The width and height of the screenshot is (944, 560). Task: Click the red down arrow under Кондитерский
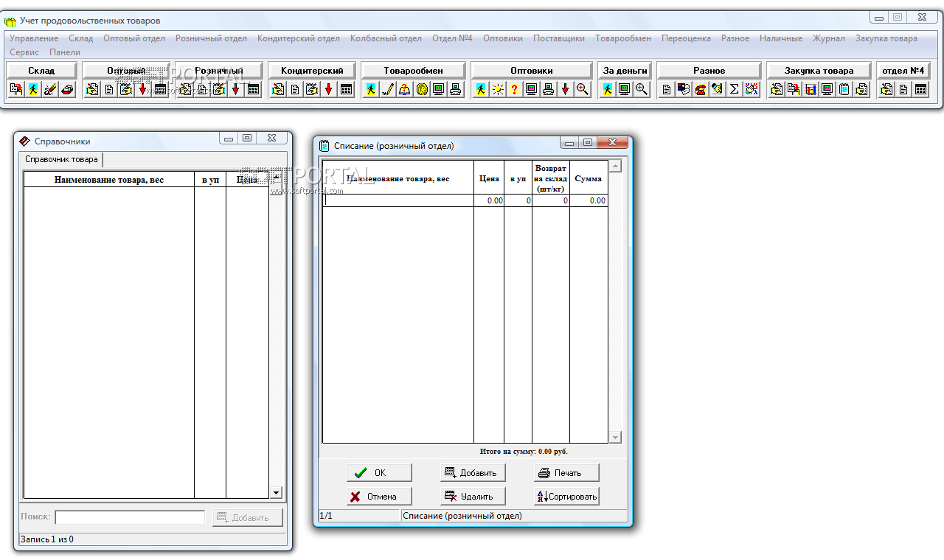(x=329, y=89)
